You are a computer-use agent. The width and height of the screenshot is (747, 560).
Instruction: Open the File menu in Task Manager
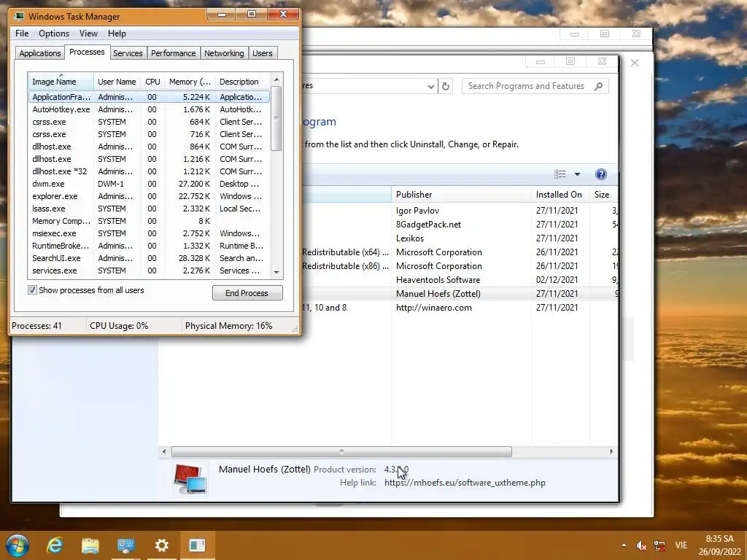(x=22, y=34)
